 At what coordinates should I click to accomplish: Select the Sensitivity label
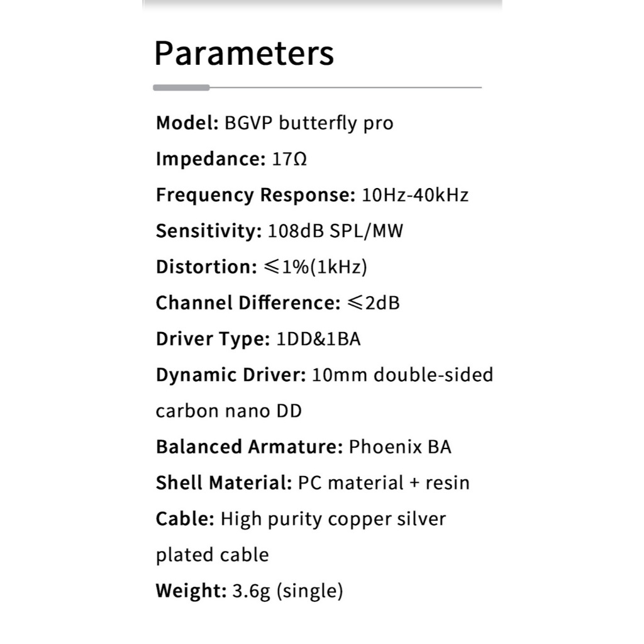coord(208,231)
